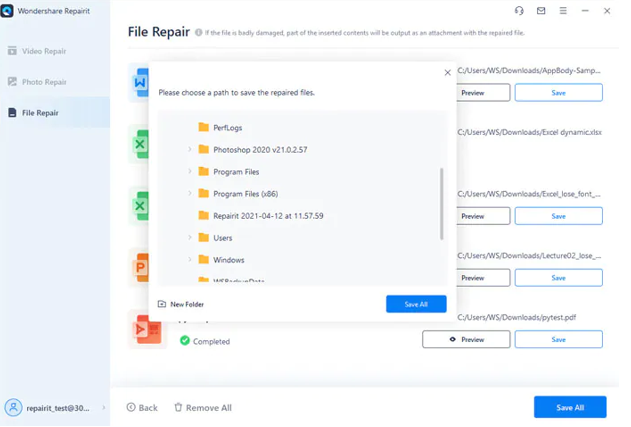631x427 pixels.
Task: Click the folder list scrollbar
Action: coord(442,204)
